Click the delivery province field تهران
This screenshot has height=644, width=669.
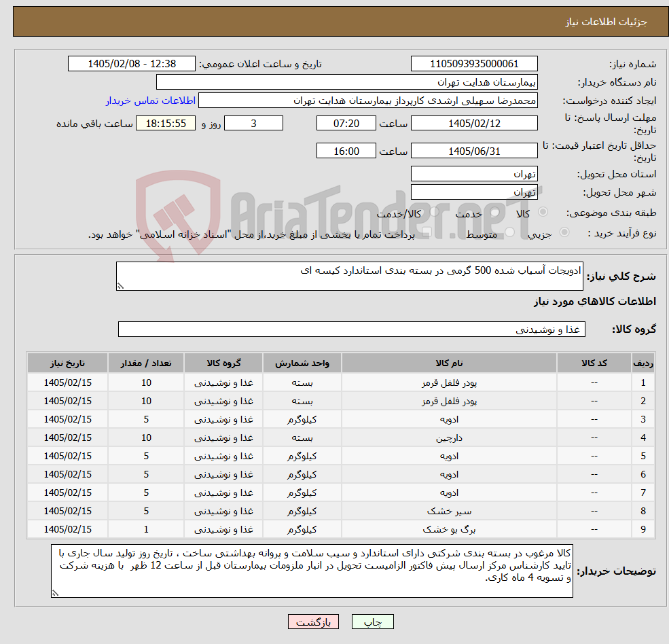474,174
